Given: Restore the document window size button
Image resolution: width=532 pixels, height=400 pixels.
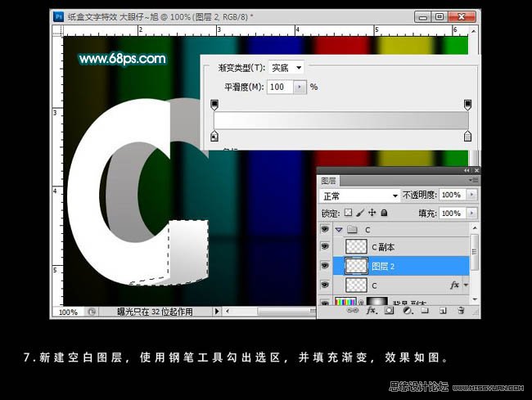Looking at the screenshot, I should (x=440, y=16).
